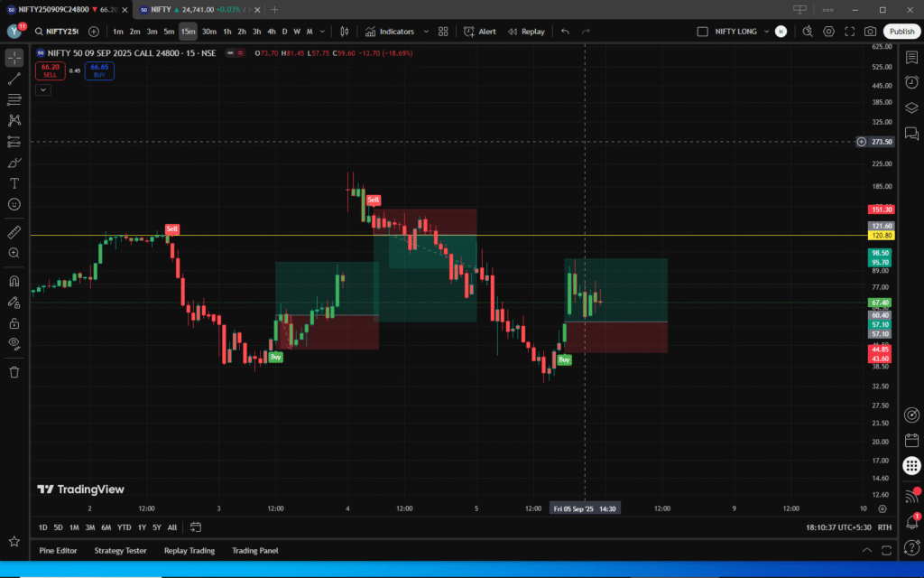This screenshot has width=924, height=578.
Task: Hide all drawings using eye icon
Action: pos(14,343)
